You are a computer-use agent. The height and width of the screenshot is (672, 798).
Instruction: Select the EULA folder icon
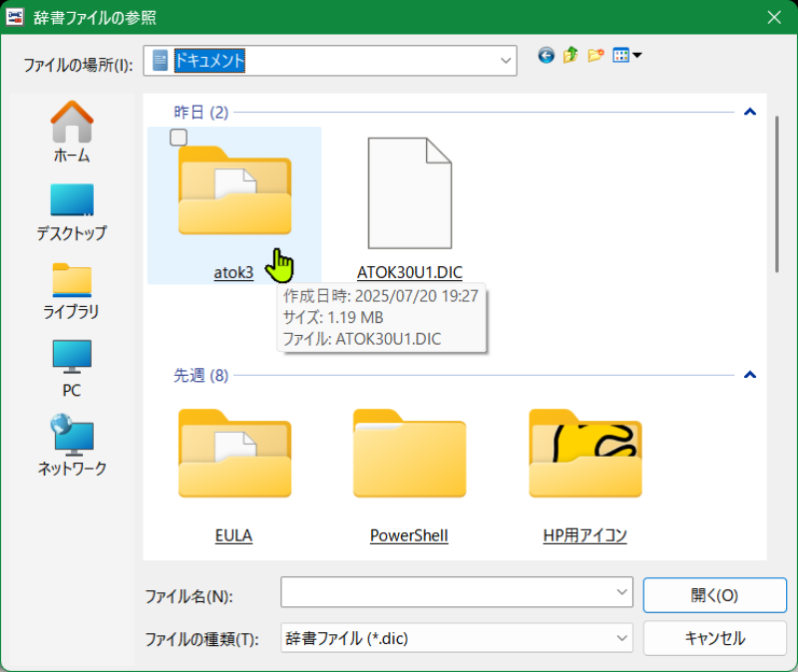coord(234,454)
